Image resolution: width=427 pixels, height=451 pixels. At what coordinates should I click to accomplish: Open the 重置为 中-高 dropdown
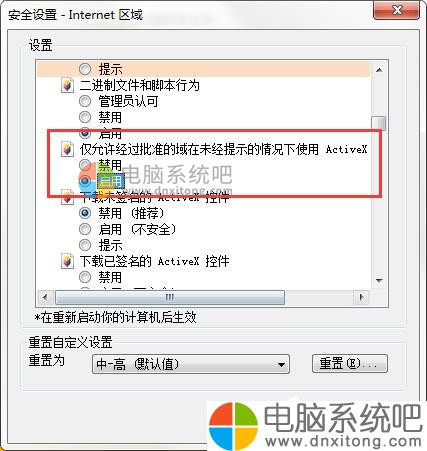tap(191, 364)
